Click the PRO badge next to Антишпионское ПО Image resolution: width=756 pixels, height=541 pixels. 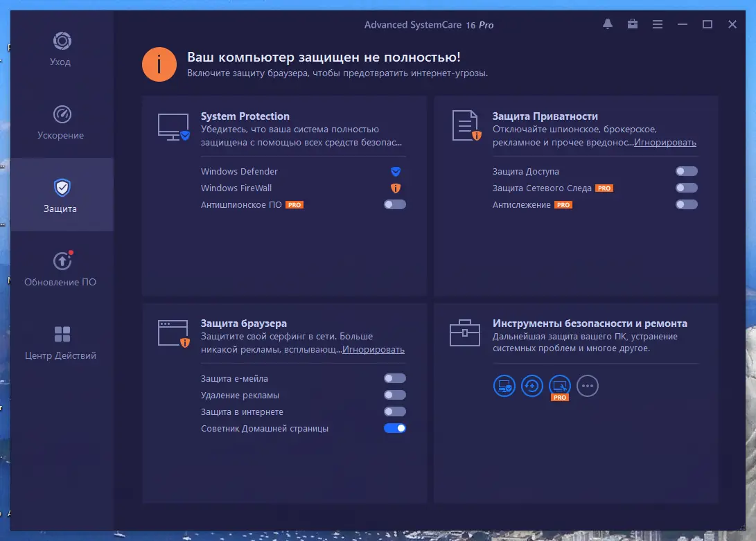[295, 205]
